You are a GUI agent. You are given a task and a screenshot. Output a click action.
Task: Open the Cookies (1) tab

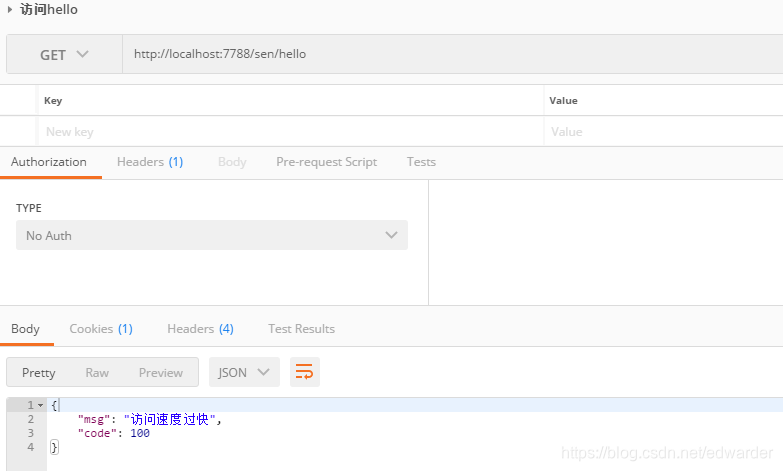tap(101, 329)
